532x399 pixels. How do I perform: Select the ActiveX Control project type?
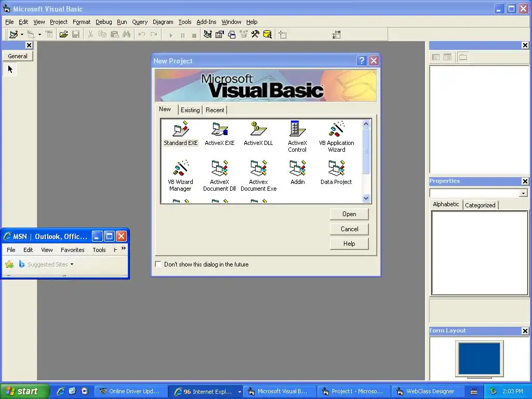pos(297,137)
